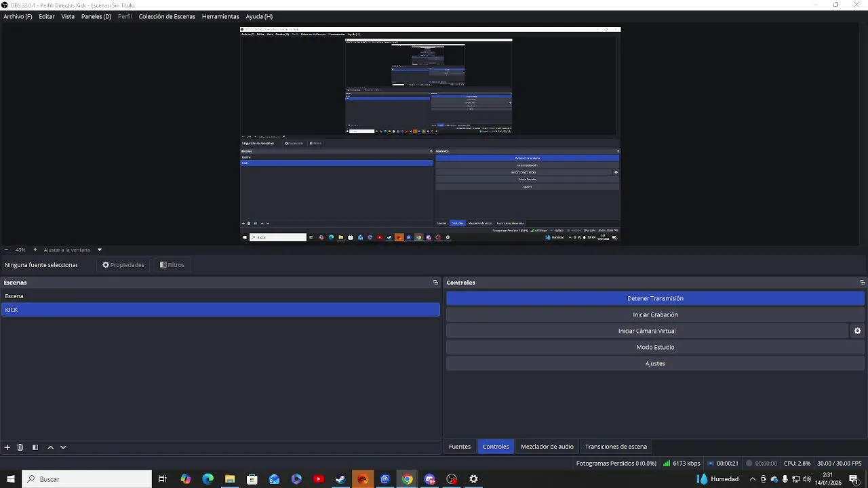This screenshot has height=488, width=868.
Task: Open source Filtros button
Action: click(172, 265)
